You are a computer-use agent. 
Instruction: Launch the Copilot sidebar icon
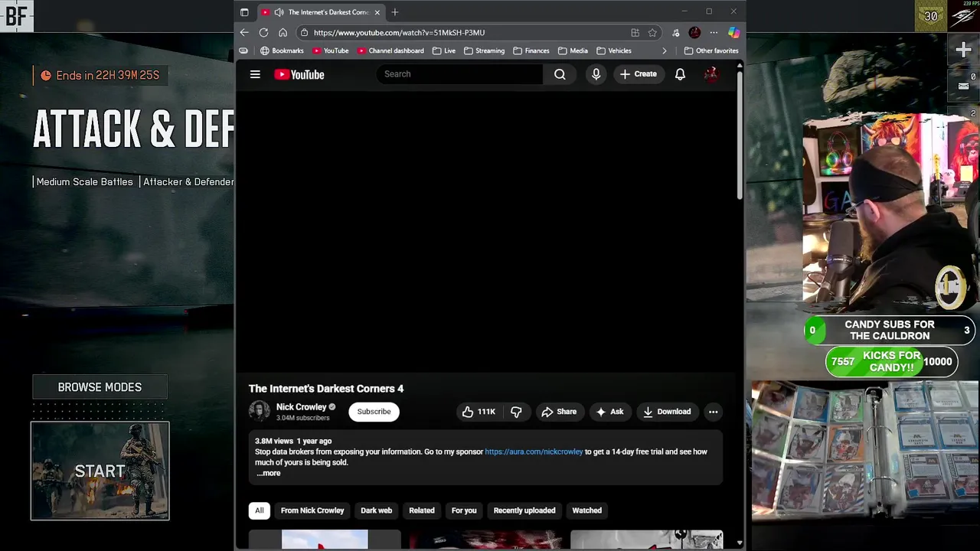[x=733, y=33]
